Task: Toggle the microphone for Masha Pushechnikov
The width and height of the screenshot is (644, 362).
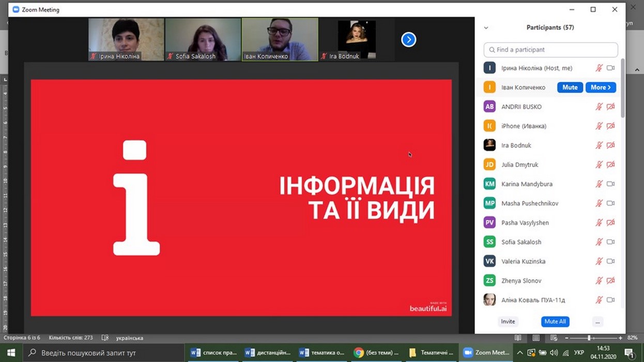Action: tap(599, 203)
